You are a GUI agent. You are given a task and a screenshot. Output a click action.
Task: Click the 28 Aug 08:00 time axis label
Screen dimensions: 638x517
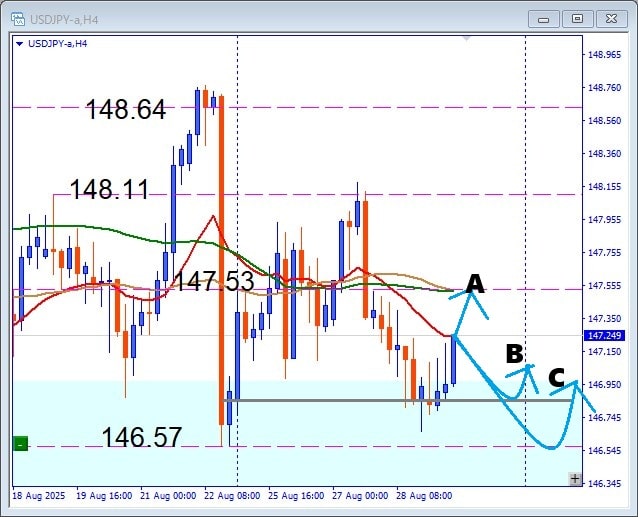(x=424, y=496)
